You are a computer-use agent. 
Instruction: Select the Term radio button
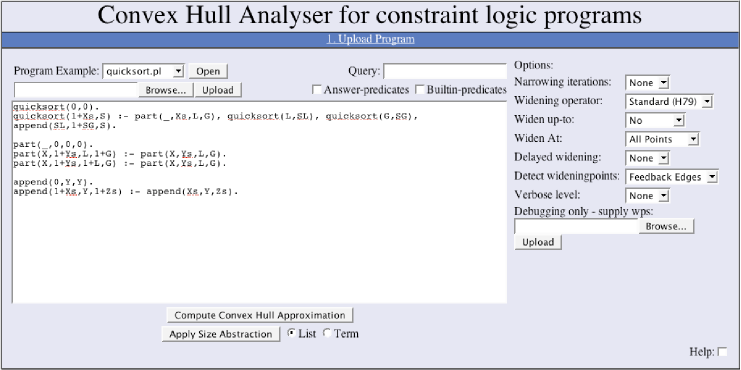click(x=327, y=333)
